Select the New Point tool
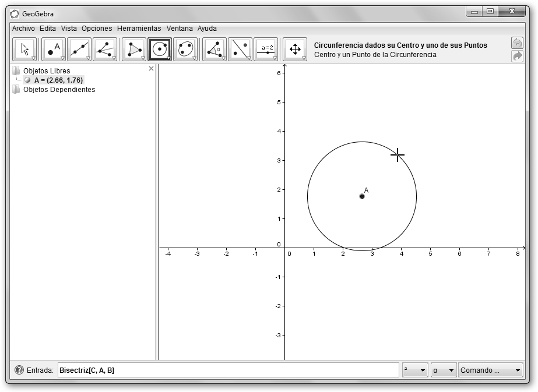The height and width of the screenshot is (392, 538). pos(54,50)
